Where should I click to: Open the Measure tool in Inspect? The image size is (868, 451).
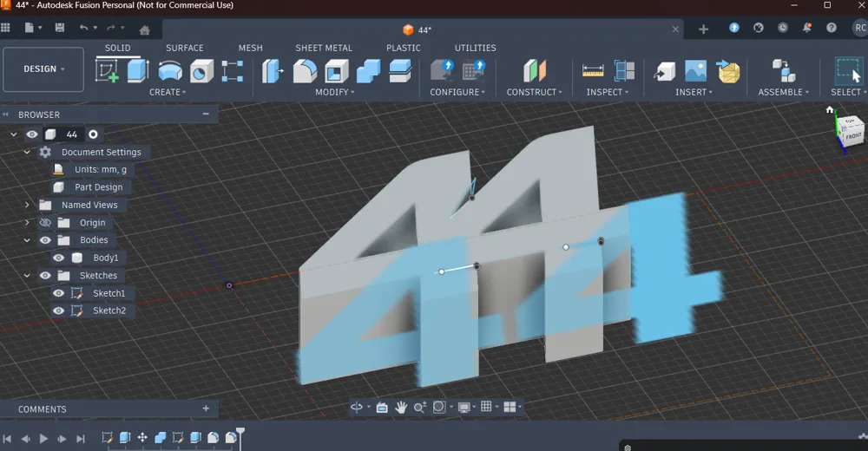593,71
